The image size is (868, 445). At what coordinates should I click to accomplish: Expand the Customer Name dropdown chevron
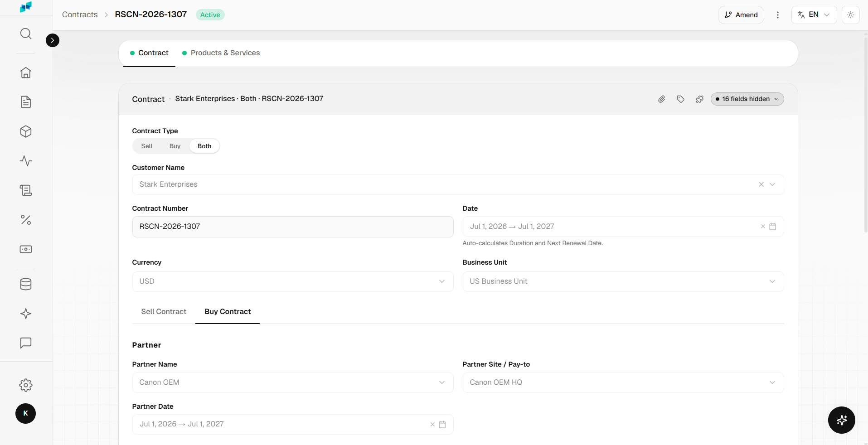tap(773, 184)
